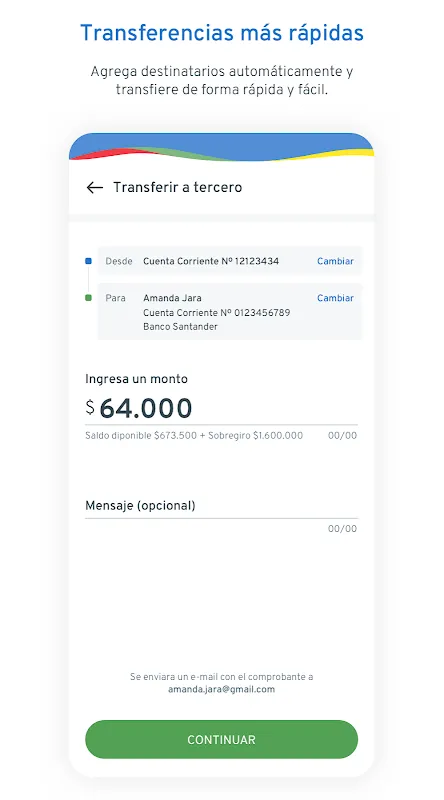Click the blue Desde square marker
This screenshot has height=800, width=444.
point(88,261)
